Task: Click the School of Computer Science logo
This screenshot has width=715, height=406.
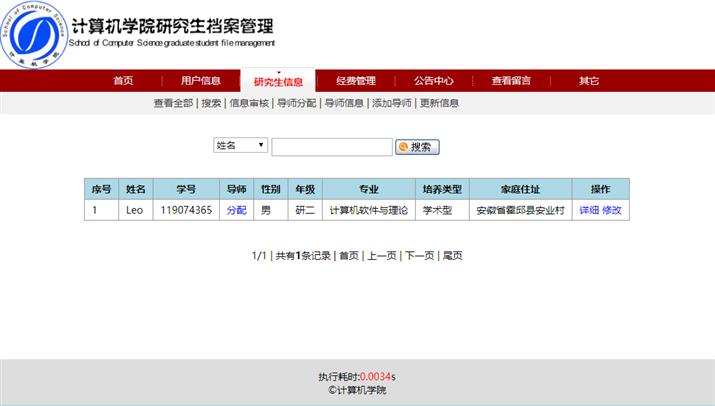Action: tap(36, 36)
